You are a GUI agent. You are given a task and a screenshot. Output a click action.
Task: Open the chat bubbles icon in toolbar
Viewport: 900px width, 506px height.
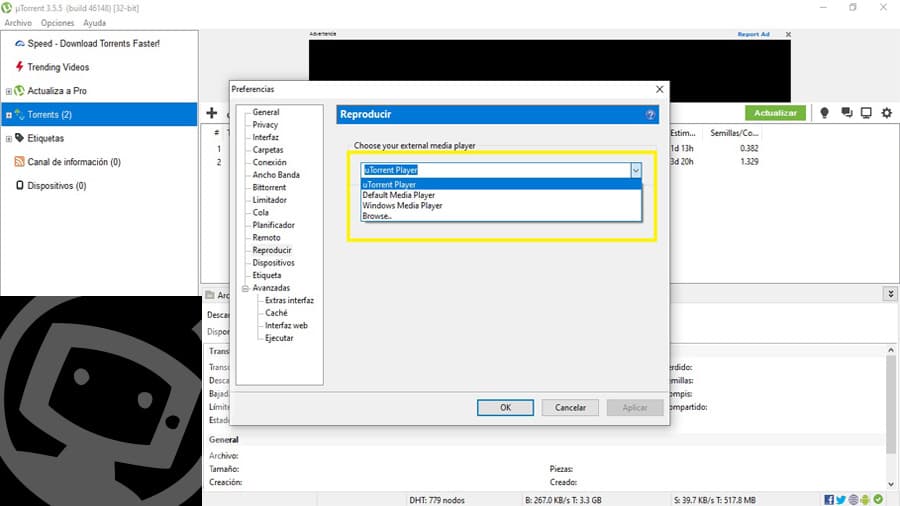click(x=847, y=112)
